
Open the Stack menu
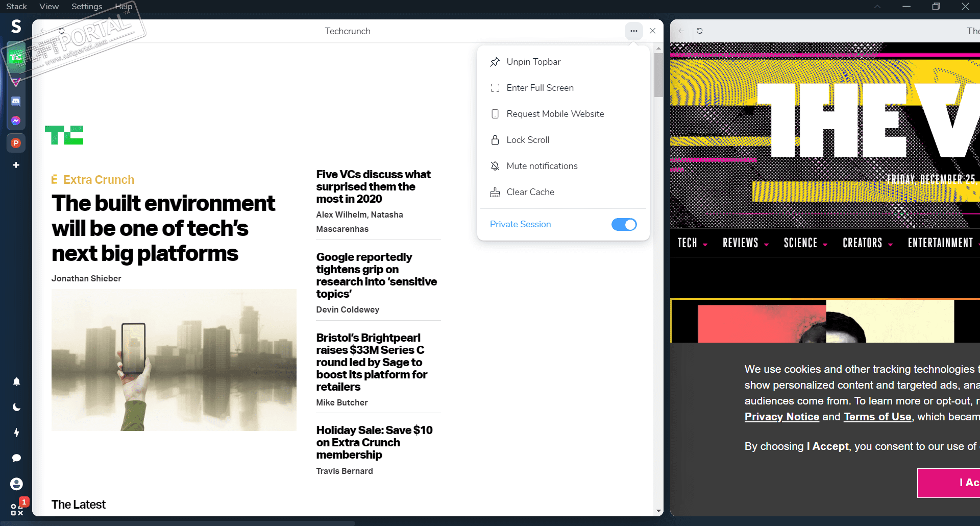[x=16, y=7]
